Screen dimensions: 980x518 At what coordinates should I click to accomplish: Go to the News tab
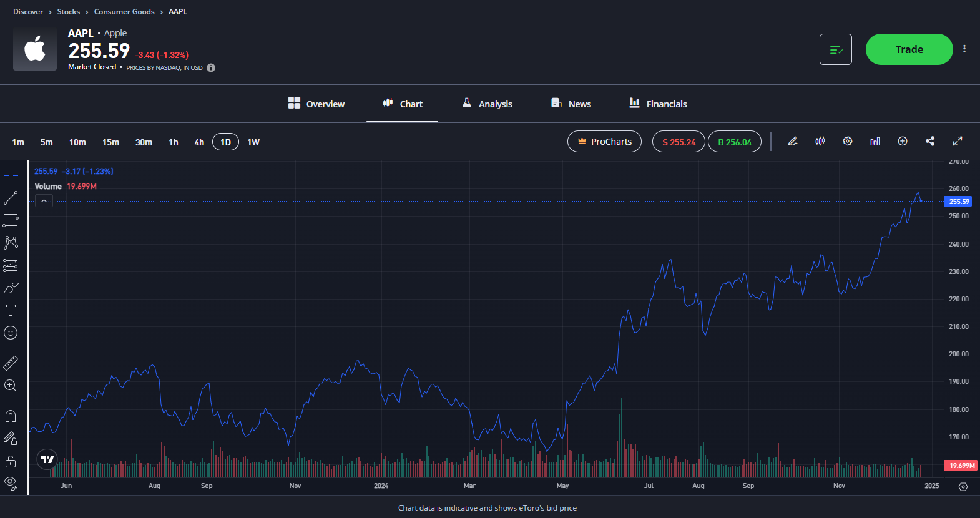(571, 104)
